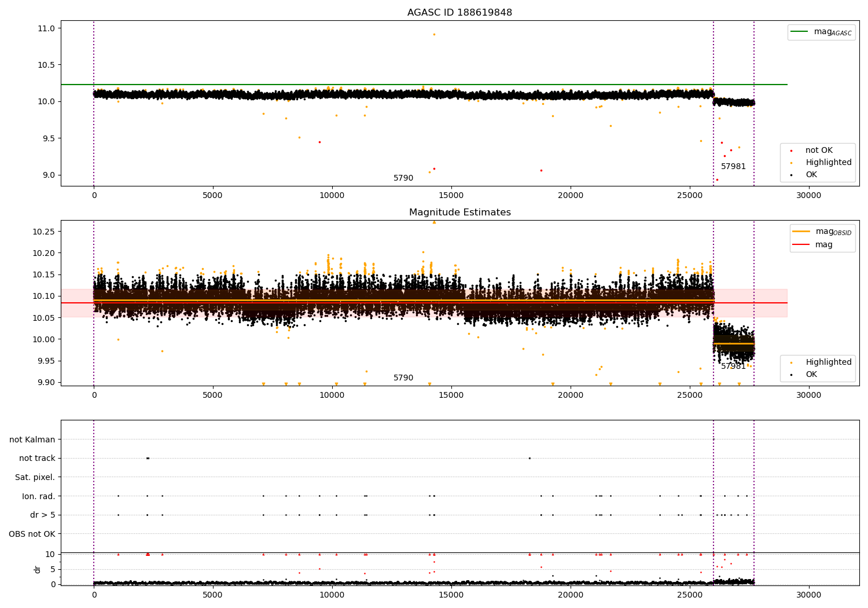Click '57981' annotation in Magnitude Estimates plot
868x608 pixels.
[x=733, y=367]
